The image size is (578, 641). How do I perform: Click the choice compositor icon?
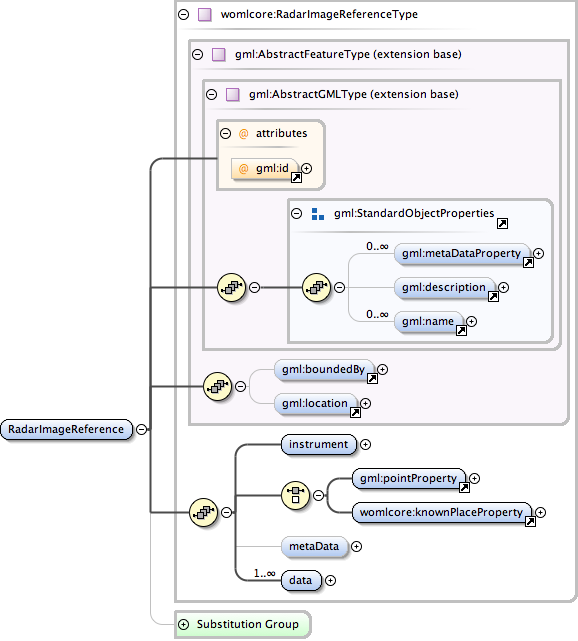coord(295,495)
